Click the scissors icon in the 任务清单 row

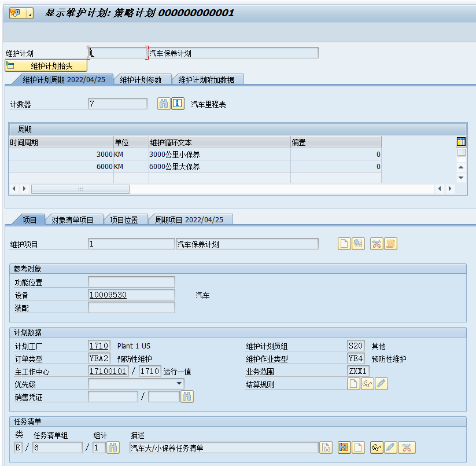click(x=407, y=447)
